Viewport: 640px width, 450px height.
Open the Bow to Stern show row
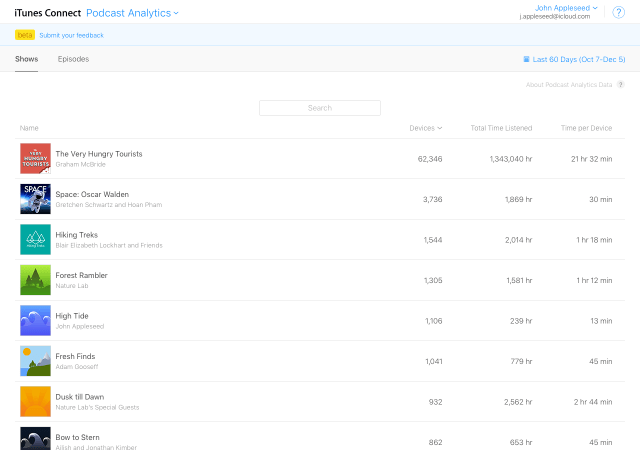click(x=77, y=437)
